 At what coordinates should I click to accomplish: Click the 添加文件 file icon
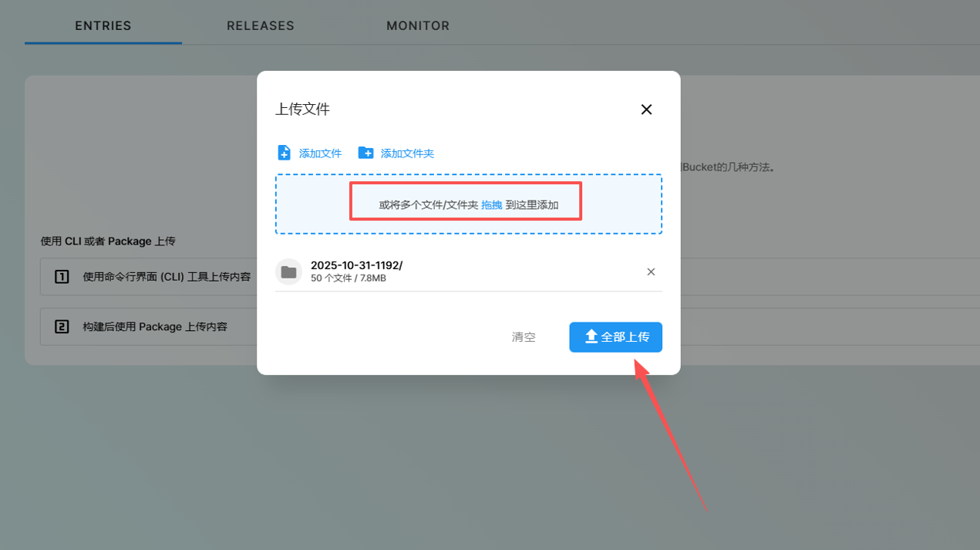pos(284,153)
